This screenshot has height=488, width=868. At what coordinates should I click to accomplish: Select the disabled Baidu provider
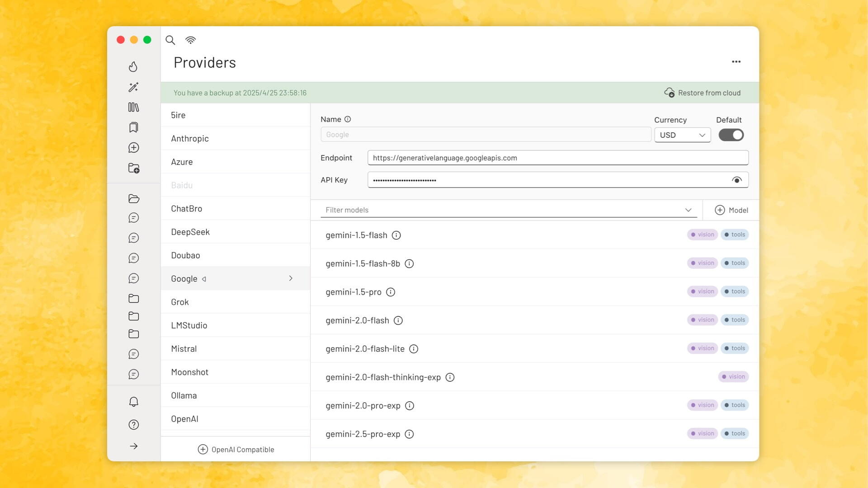[235, 185]
